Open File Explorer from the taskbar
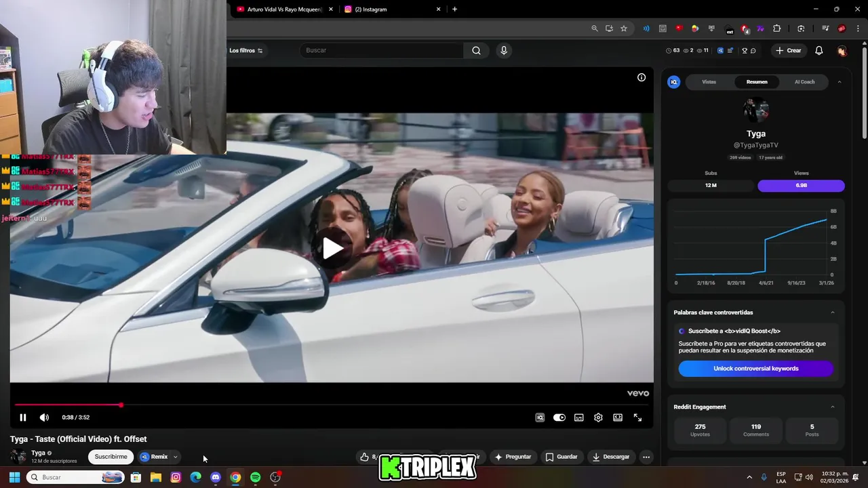868x488 pixels. coord(156,477)
